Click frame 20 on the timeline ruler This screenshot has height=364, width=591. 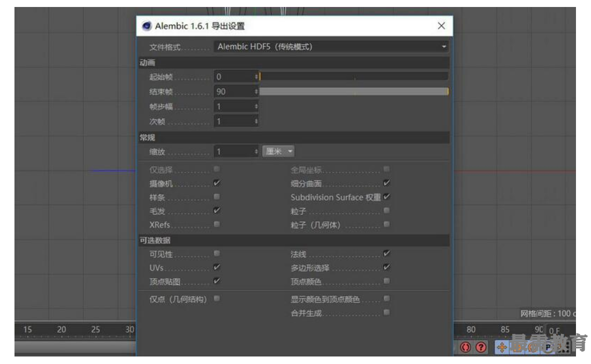(61, 329)
